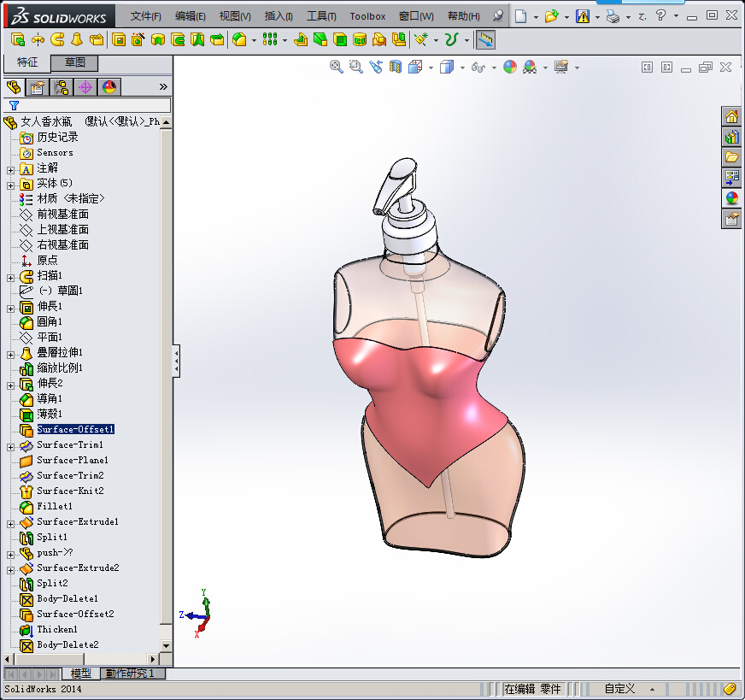Screen dimensions: 745x700
Task: Click the Curves toolbar icon
Action: click(x=451, y=40)
